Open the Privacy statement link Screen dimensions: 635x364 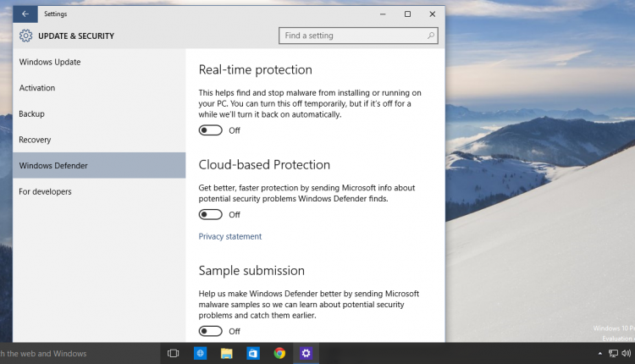pyautogui.click(x=230, y=236)
